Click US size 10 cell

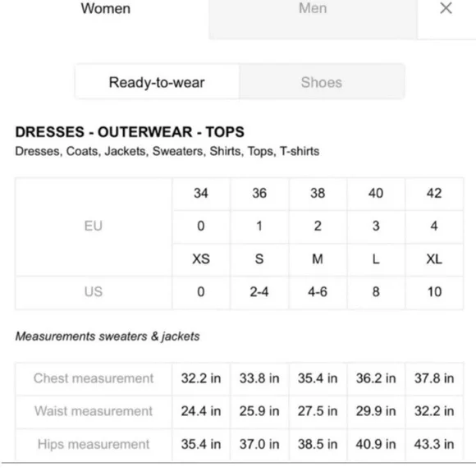tap(434, 292)
